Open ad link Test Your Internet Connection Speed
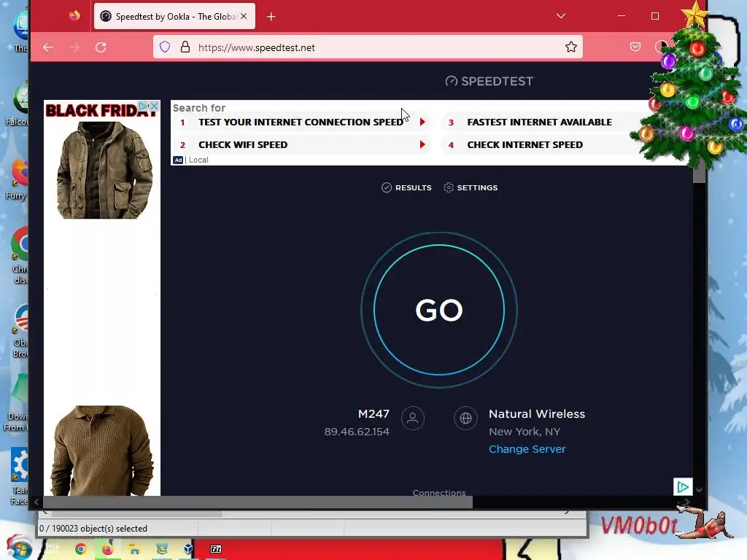 [301, 122]
